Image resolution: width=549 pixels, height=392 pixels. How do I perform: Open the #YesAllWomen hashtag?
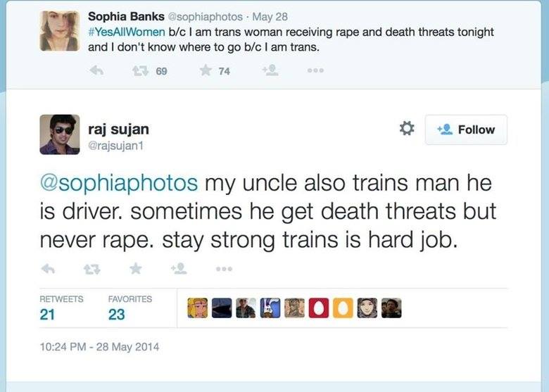pyautogui.click(x=127, y=32)
